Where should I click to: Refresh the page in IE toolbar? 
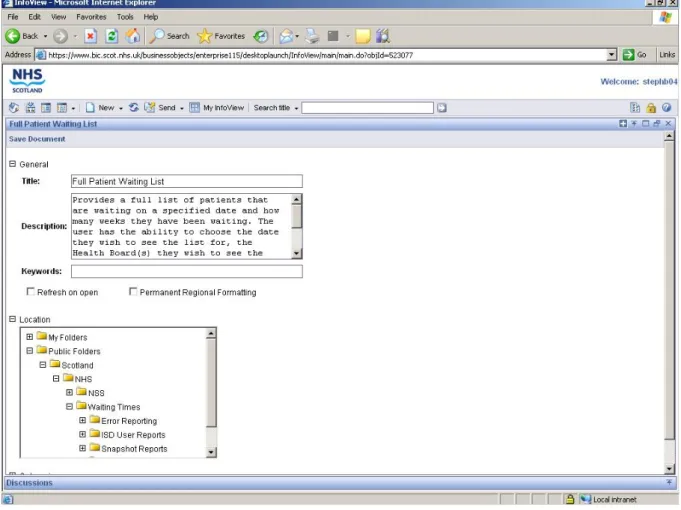tap(112, 36)
